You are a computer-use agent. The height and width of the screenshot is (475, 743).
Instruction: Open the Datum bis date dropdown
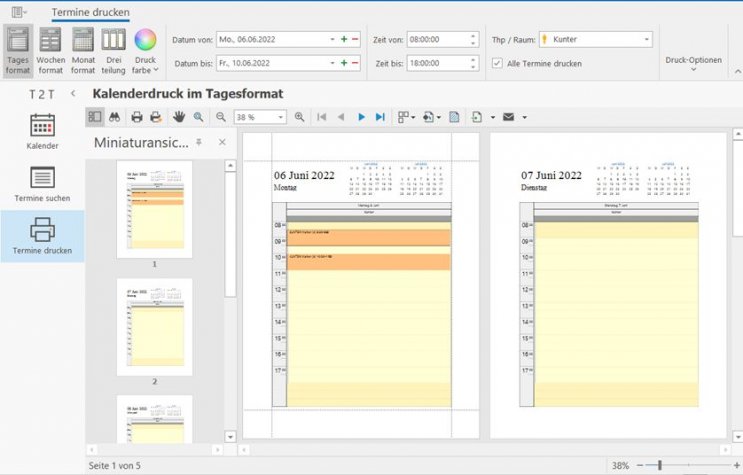pos(332,63)
